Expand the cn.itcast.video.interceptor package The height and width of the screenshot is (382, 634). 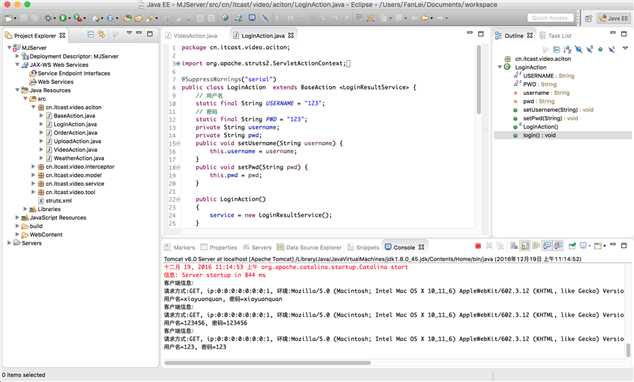click(34, 167)
